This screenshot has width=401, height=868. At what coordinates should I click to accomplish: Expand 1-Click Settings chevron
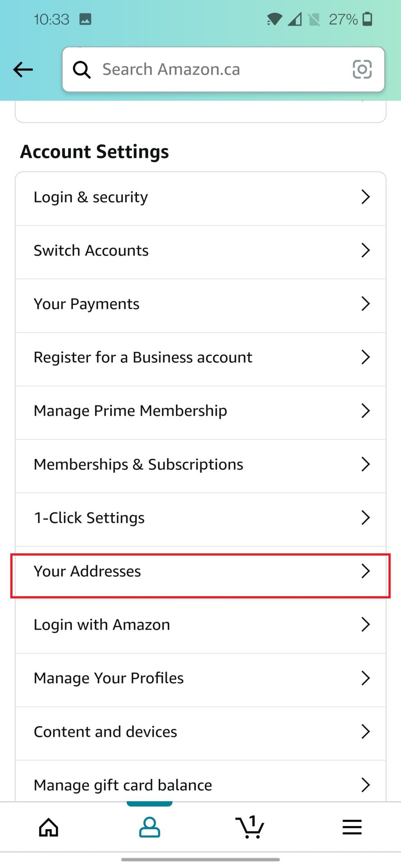click(x=366, y=518)
